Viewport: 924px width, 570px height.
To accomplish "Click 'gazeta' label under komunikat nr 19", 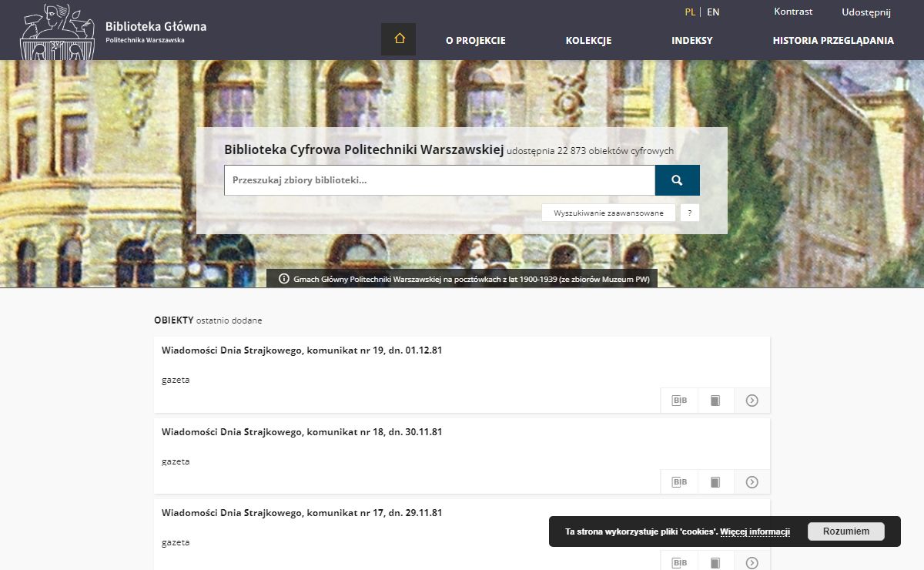I will point(176,380).
